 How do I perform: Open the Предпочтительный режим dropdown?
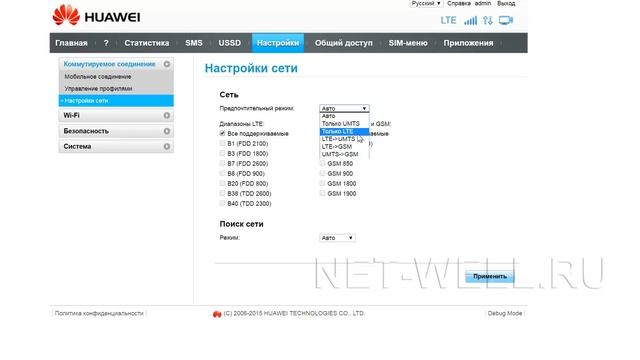tap(344, 108)
